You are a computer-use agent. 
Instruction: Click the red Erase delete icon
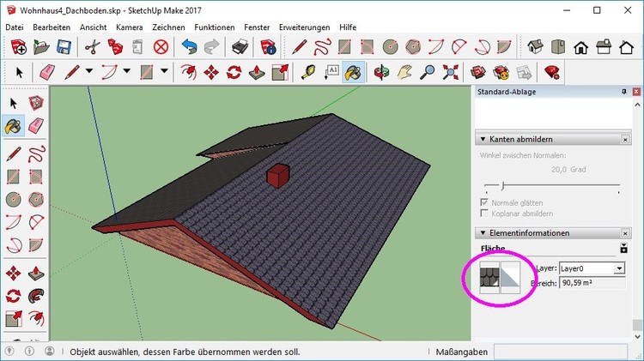tap(161, 47)
